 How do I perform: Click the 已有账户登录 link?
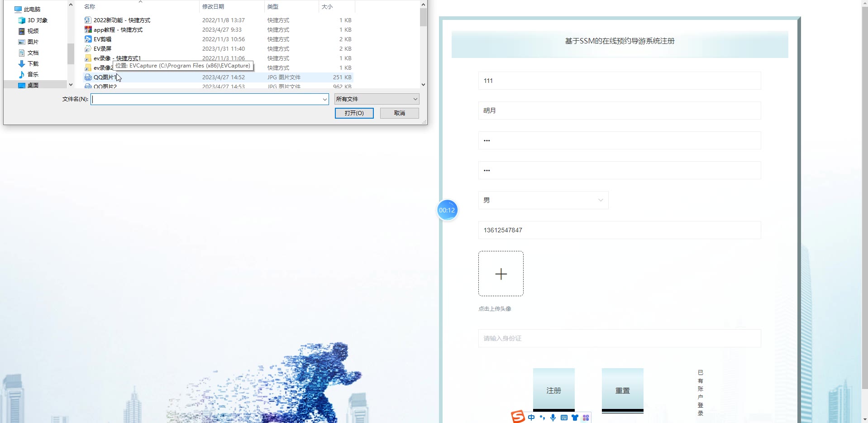click(700, 393)
